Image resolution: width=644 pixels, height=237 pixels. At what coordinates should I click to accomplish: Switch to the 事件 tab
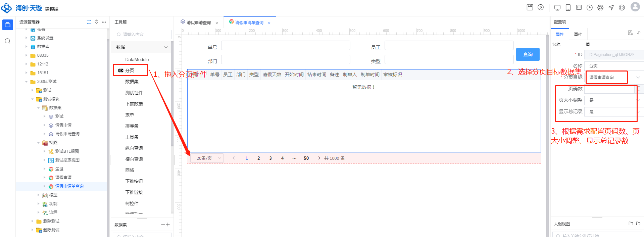578,34
